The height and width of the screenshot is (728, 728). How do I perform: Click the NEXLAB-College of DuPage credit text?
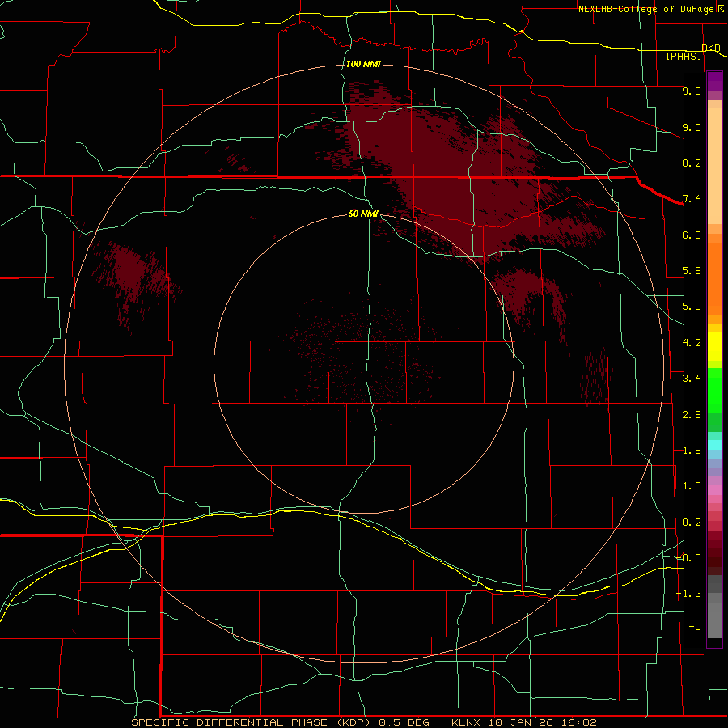[645, 9]
